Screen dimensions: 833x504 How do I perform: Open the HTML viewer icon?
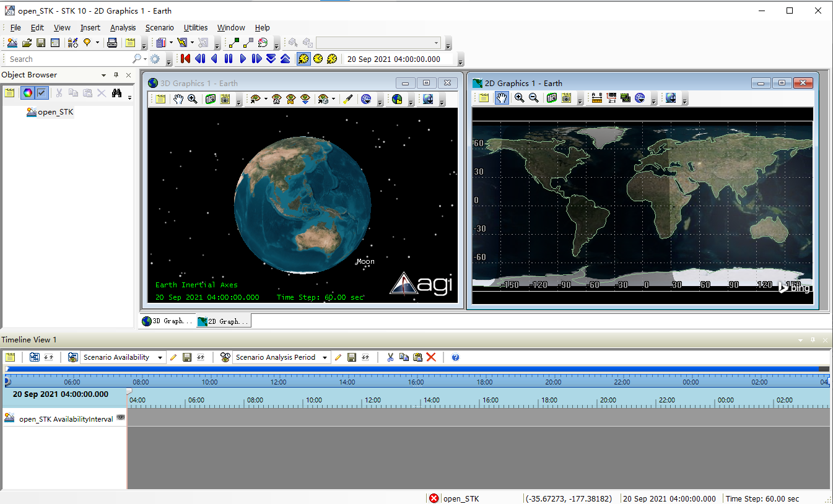[x=112, y=43]
